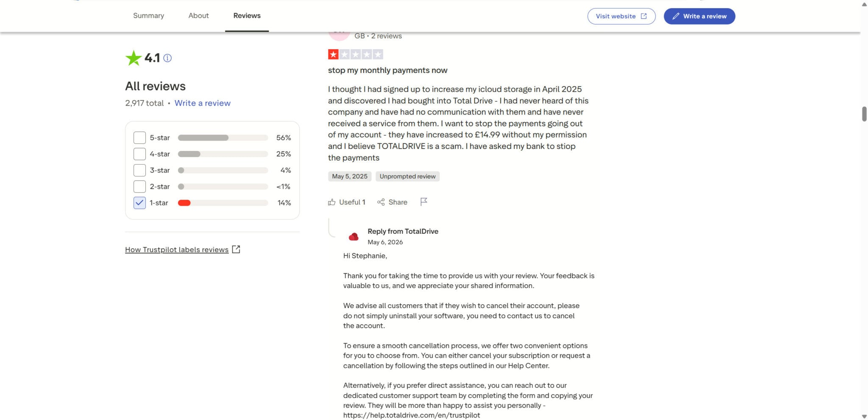Click external link icon beside How Trustpilot labels reviews
Image resolution: width=868 pixels, height=420 pixels.
(x=236, y=249)
